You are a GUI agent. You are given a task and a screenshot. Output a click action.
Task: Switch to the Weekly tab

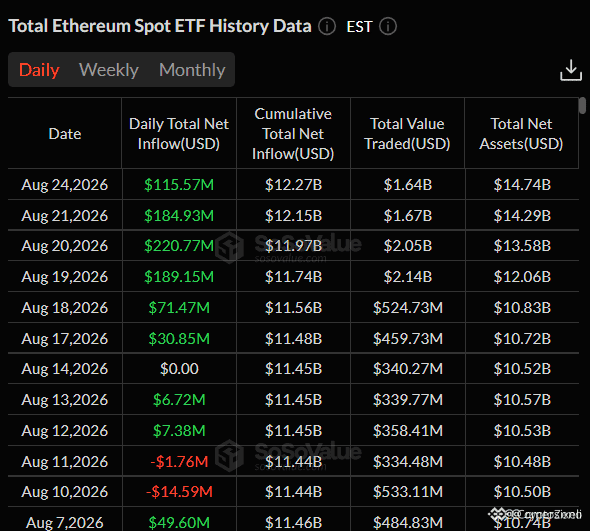pos(109,70)
